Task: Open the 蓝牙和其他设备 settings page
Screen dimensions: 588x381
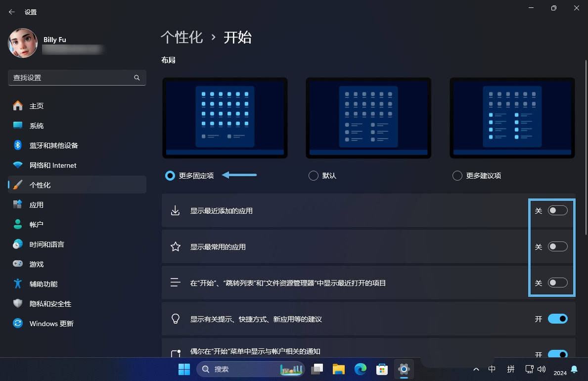Action: [x=53, y=145]
